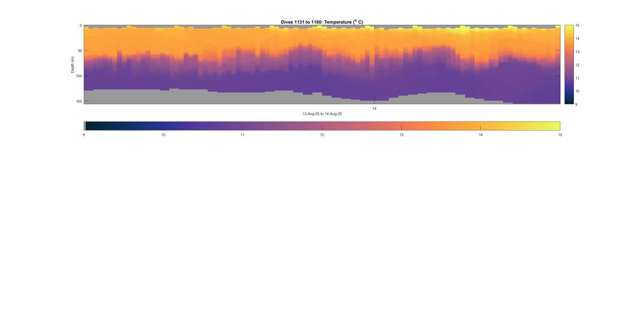Image resolution: width=644 pixels, height=334 pixels.
Task: Click the "13" label under the horizontal colorbar
Action: point(401,135)
